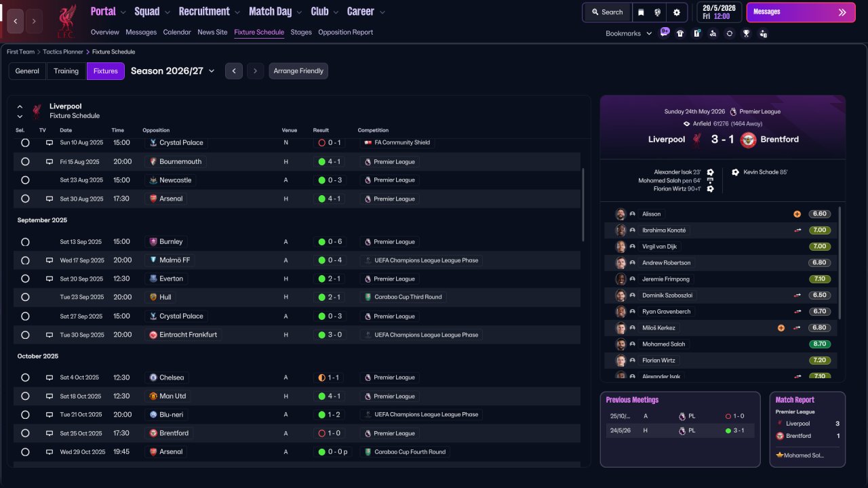Click the substitution icon on Ibrahima Konaté's row
Image resolution: width=868 pixels, height=488 pixels.
tap(797, 230)
